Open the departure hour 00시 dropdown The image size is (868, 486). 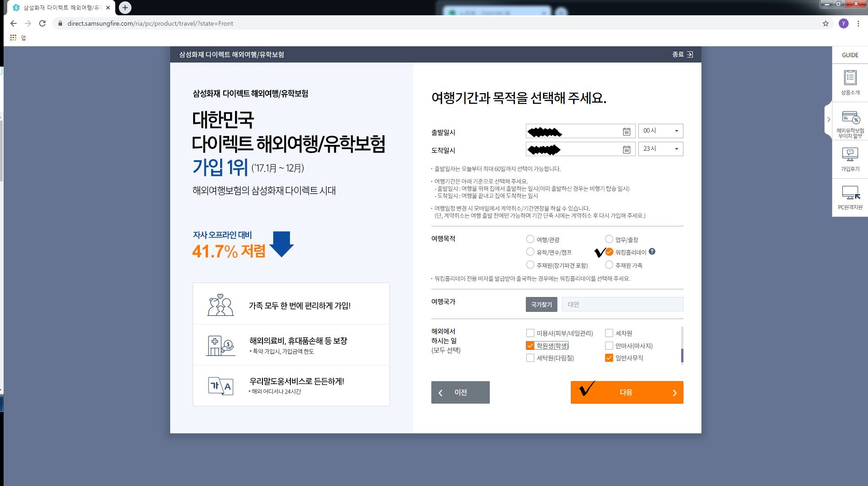(660, 131)
